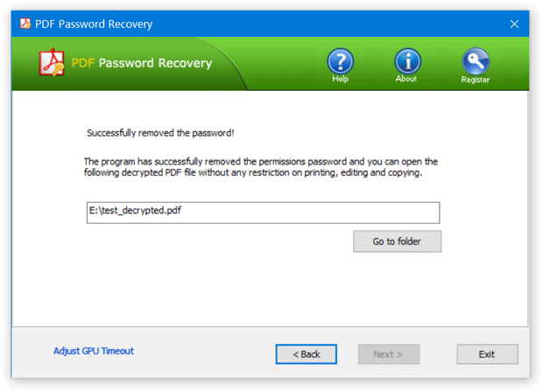Click the permissions password description paragraph
This screenshot has width=543, height=392.
[x=260, y=167]
